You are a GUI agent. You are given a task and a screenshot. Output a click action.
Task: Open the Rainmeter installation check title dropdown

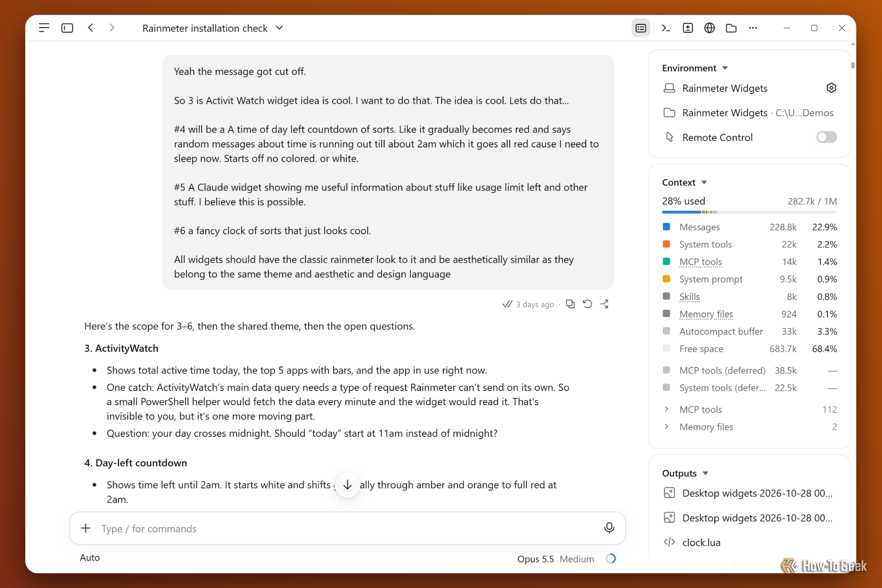pos(213,28)
